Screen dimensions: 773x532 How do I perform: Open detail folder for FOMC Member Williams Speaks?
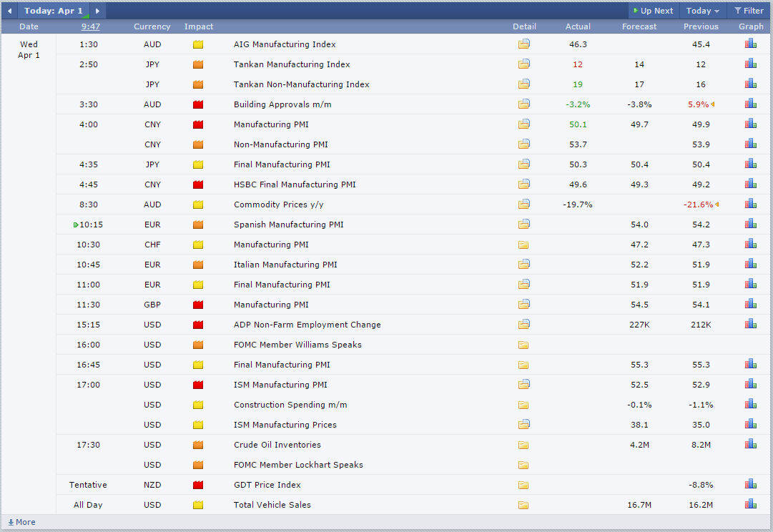523,345
